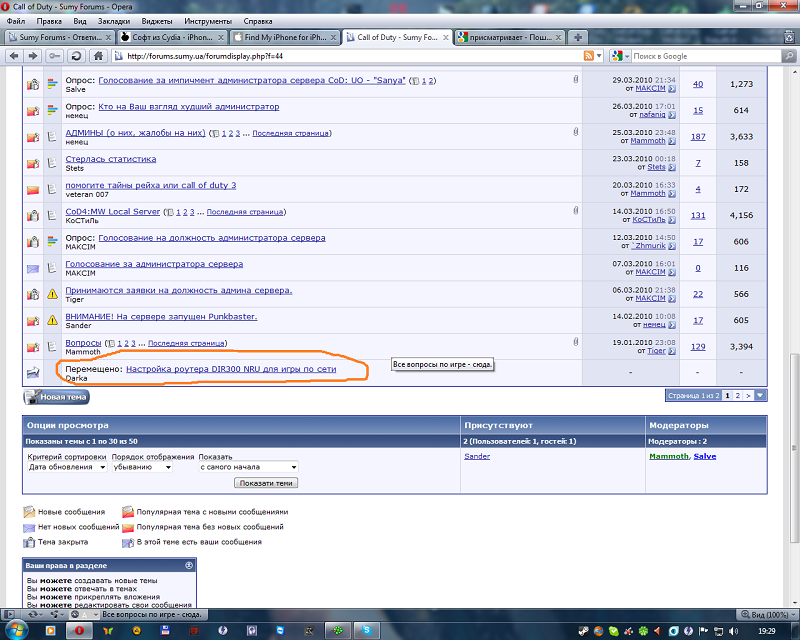The height and width of the screenshot is (640, 800).
Task: Click the Home icon in the address toolbar
Action: tap(96, 56)
